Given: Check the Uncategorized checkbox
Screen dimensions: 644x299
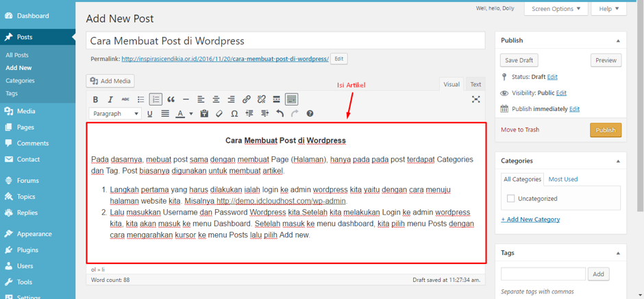Looking at the screenshot, I should point(511,199).
